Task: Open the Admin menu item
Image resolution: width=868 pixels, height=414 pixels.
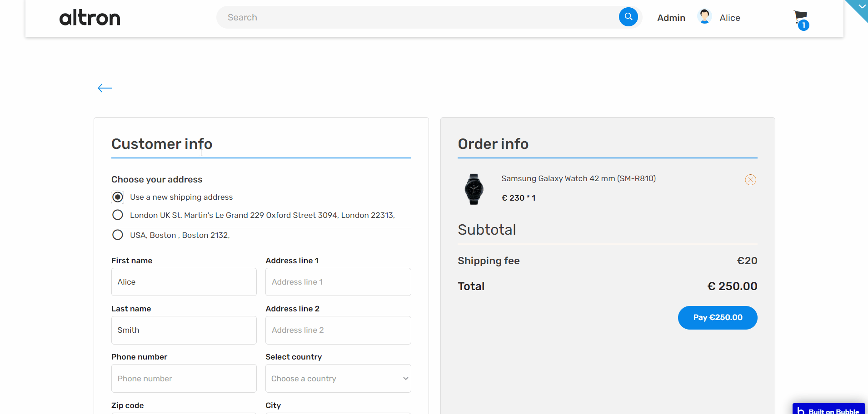Action: 671,18
